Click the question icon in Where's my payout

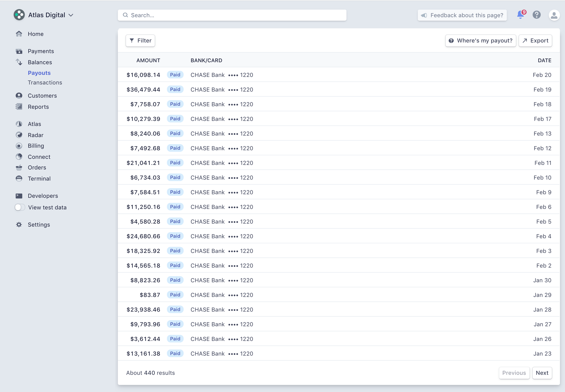coord(451,41)
